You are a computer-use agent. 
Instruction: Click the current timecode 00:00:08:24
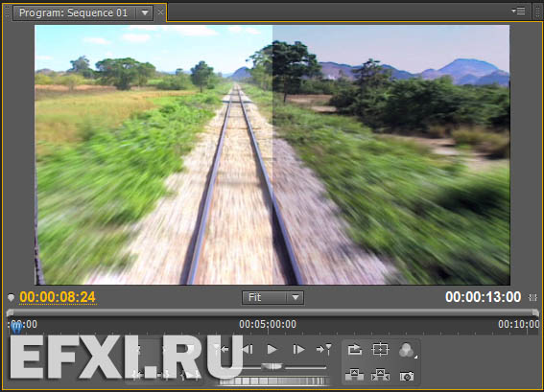(x=58, y=297)
